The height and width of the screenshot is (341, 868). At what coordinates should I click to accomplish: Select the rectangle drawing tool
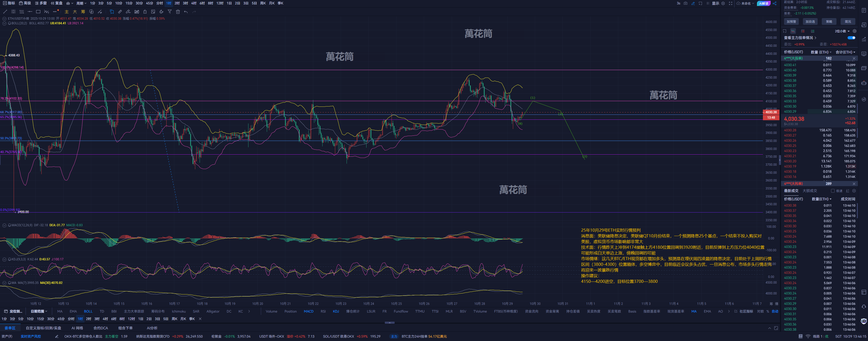coord(38,12)
